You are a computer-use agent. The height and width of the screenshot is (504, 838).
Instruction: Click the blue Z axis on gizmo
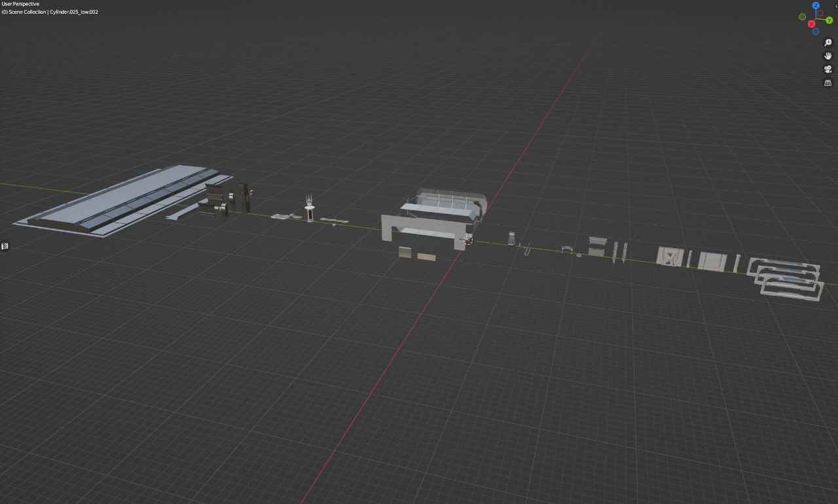[x=816, y=5]
